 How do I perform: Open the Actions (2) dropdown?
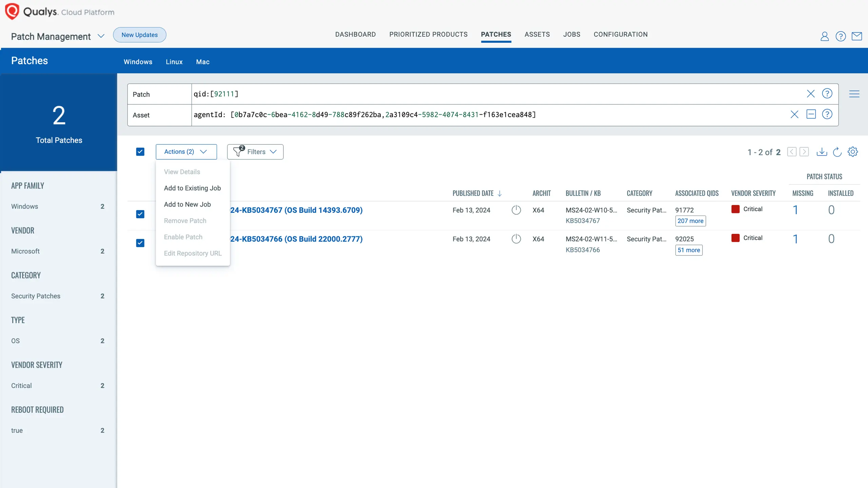pyautogui.click(x=186, y=152)
